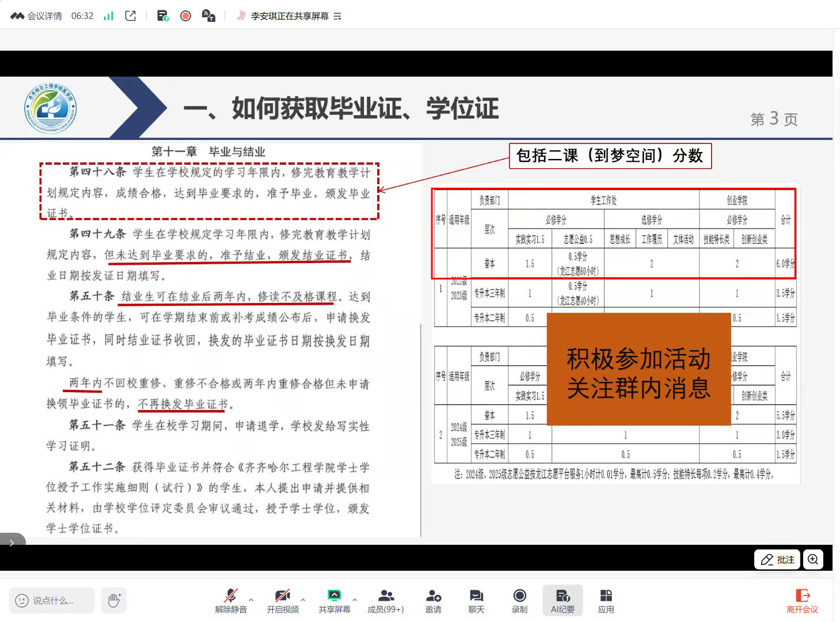840x622 pixels.
Task: Expand the video options arrow beside 开启视频
Action: point(303,600)
